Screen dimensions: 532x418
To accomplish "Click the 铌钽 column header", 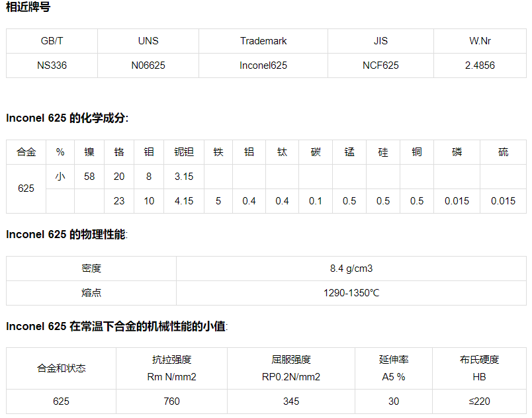I will [184, 152].
